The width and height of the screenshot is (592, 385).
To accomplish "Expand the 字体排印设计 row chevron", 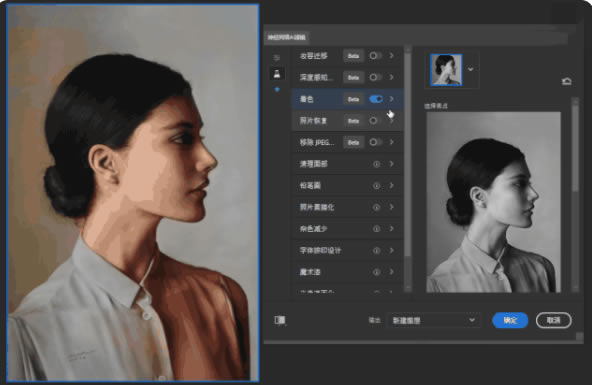I will (392, 250).
